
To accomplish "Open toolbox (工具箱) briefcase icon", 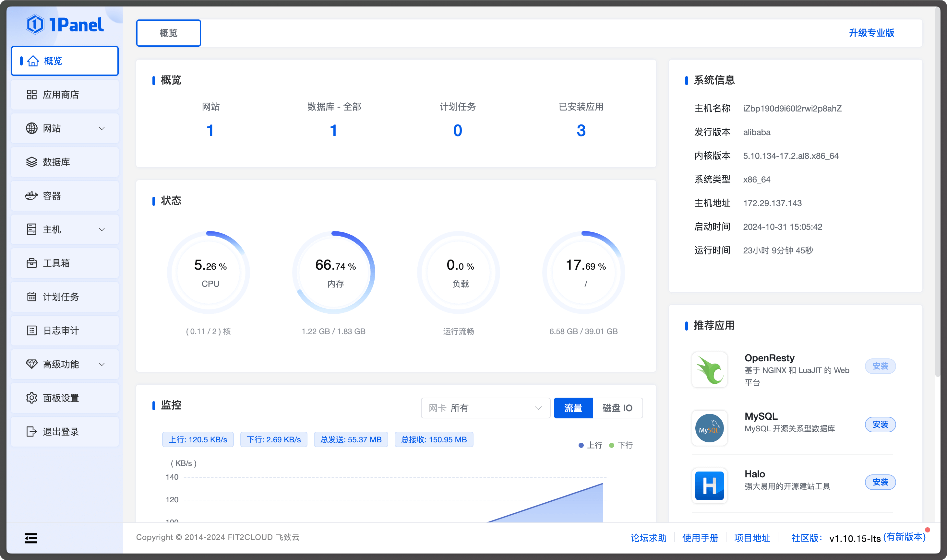I will point(32,263).
